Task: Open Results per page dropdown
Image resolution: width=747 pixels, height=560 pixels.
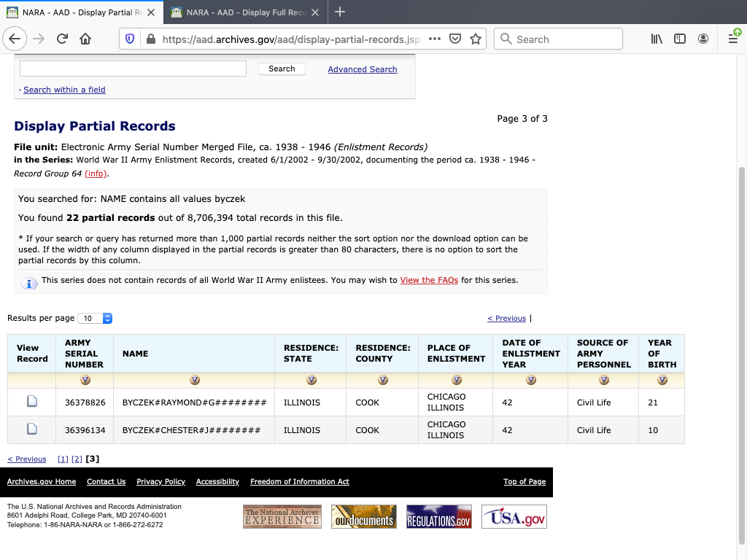Action: tap(96, 319)
